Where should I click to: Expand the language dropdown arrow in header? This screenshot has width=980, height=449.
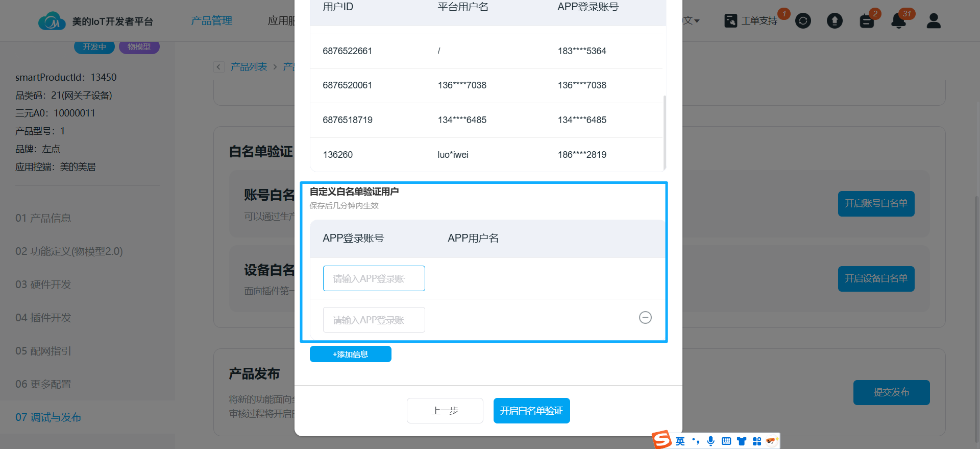click(697, 21)
